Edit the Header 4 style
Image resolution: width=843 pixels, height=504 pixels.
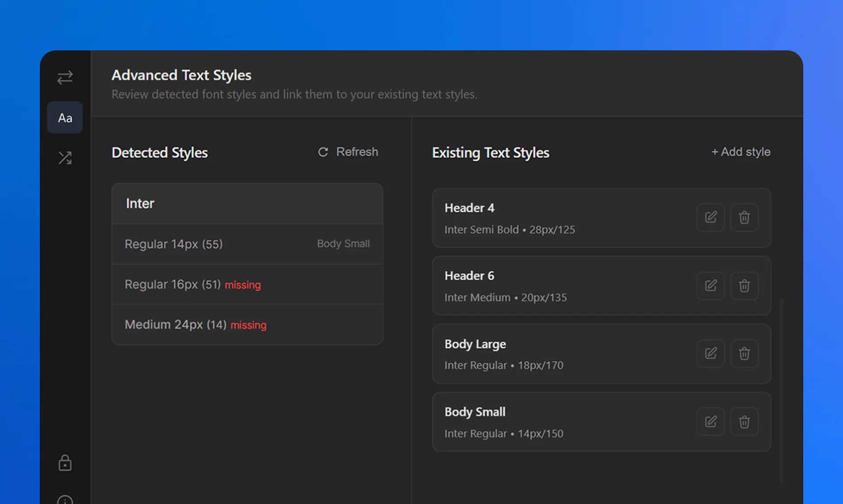coord(711,218)
